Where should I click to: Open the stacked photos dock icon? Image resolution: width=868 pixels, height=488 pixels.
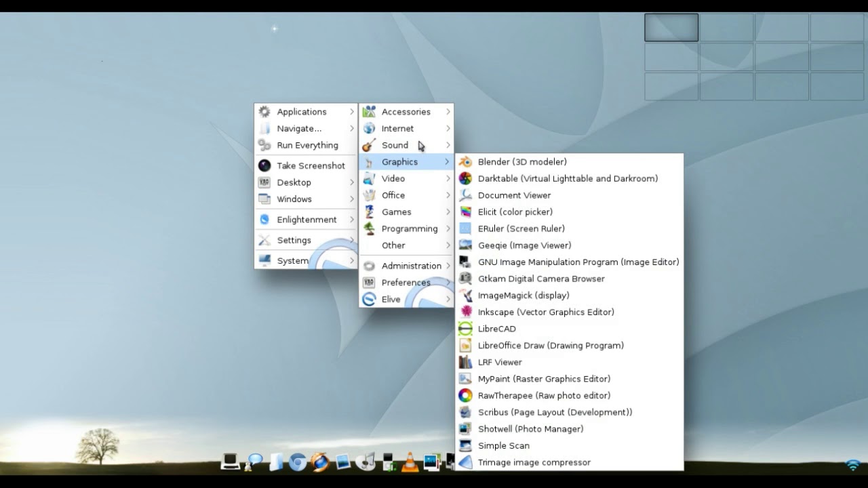tap(432, 462)
